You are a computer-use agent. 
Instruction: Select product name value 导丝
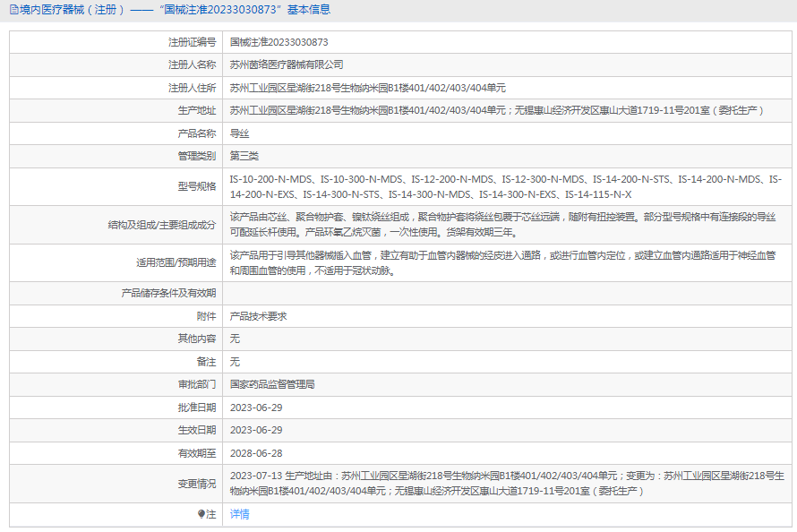(x=239, y=133)
